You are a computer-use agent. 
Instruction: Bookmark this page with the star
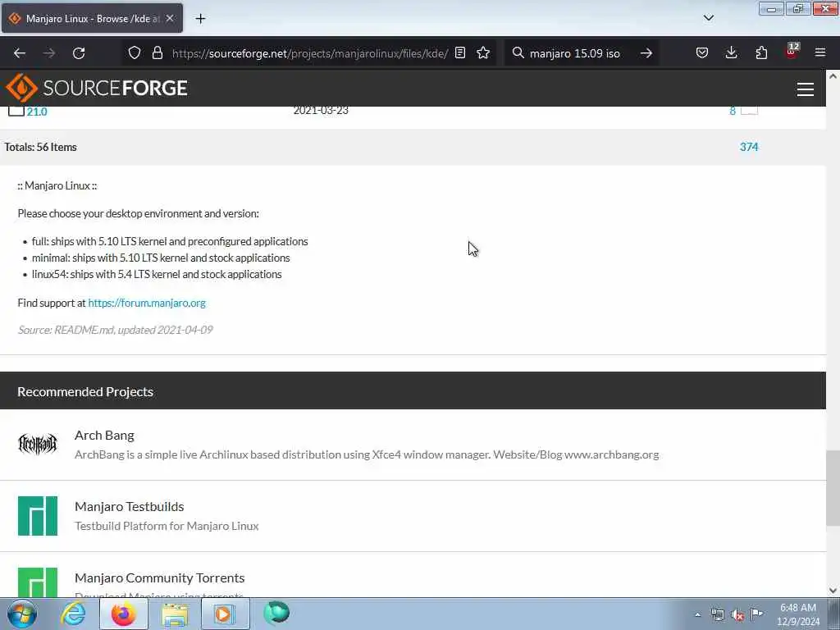tap(483, 53)
